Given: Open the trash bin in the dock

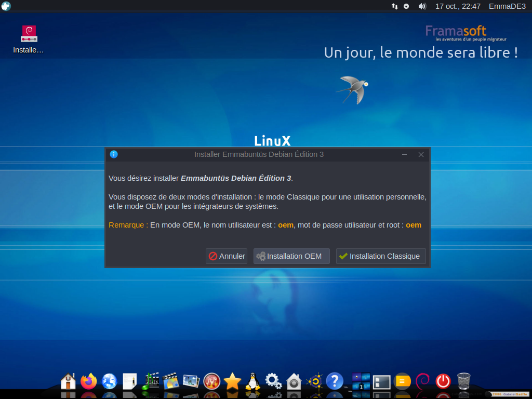Looking at the screenshot, I should (464, 381).
